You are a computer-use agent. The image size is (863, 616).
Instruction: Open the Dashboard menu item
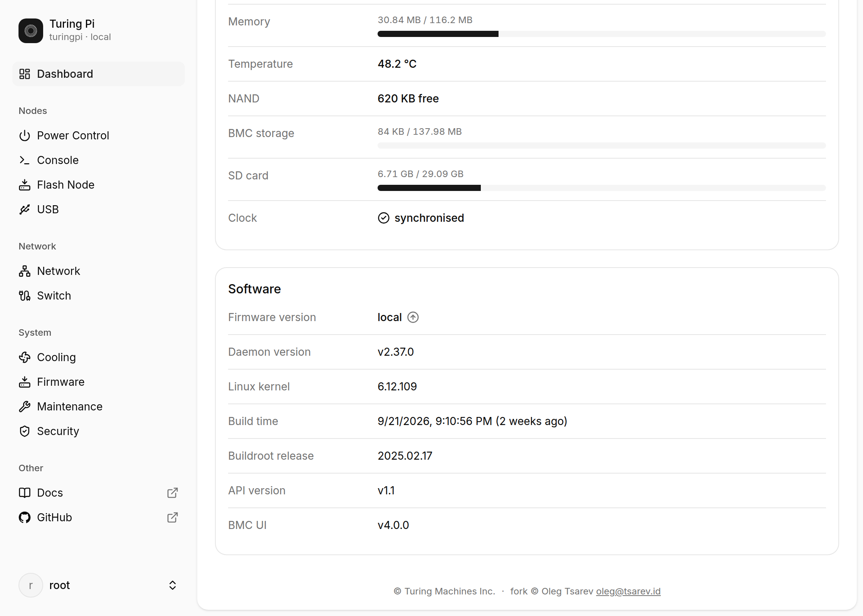(99, 74)
